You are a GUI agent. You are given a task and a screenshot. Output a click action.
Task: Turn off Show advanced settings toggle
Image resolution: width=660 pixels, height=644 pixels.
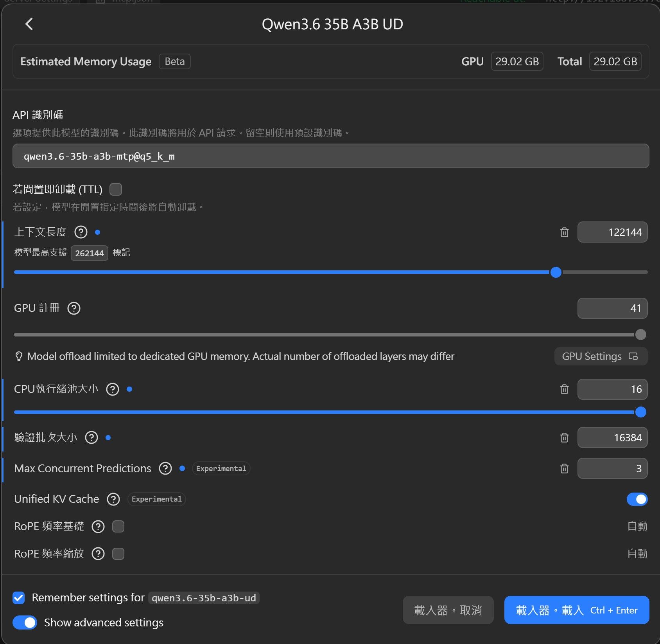[x=25, y=622]
